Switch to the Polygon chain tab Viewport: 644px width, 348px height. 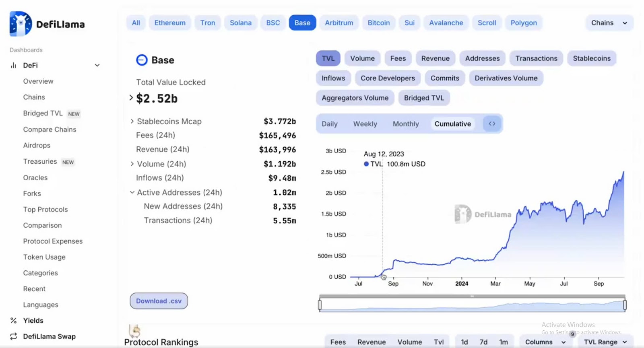click(x=524, y=23)
